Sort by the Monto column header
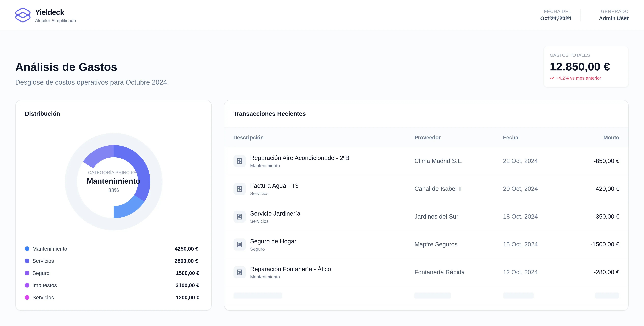 point(611,137)
